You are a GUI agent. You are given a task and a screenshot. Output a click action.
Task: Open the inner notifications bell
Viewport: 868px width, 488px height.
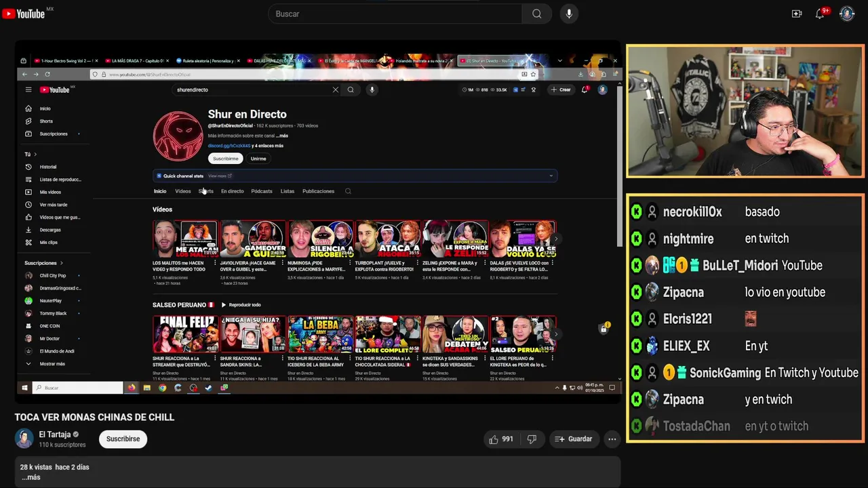pyautogui.click(x=585, y=89)
